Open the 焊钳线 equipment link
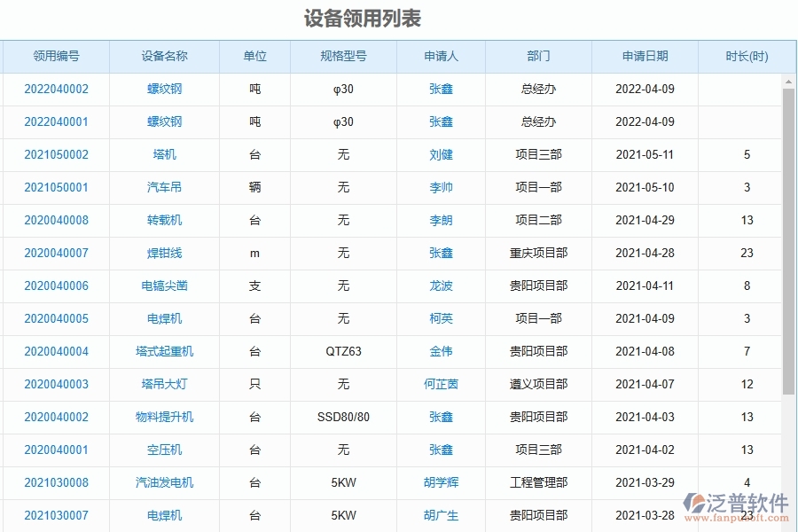Viewport: 798px width, 532px height. [x=161, y=253]
